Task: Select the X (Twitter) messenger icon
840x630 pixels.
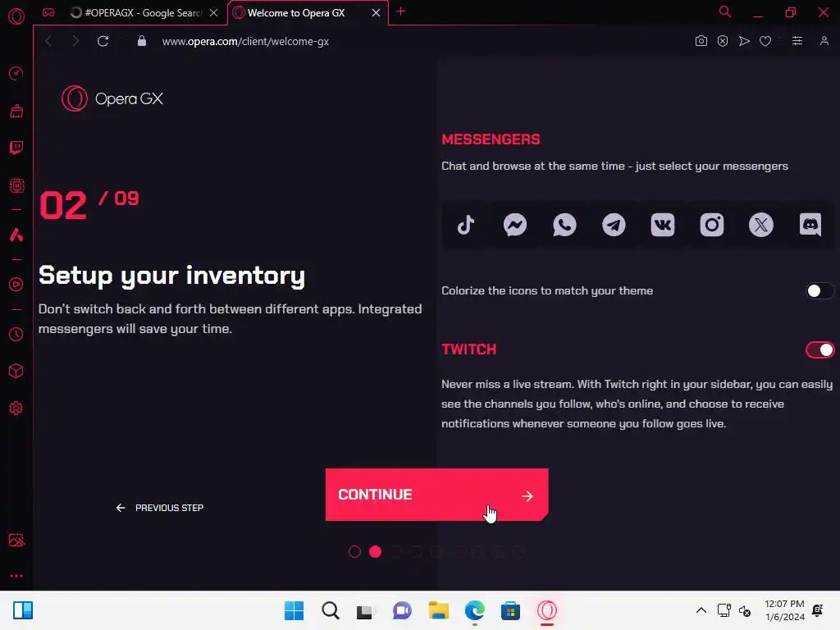Action: coord(761,225)
